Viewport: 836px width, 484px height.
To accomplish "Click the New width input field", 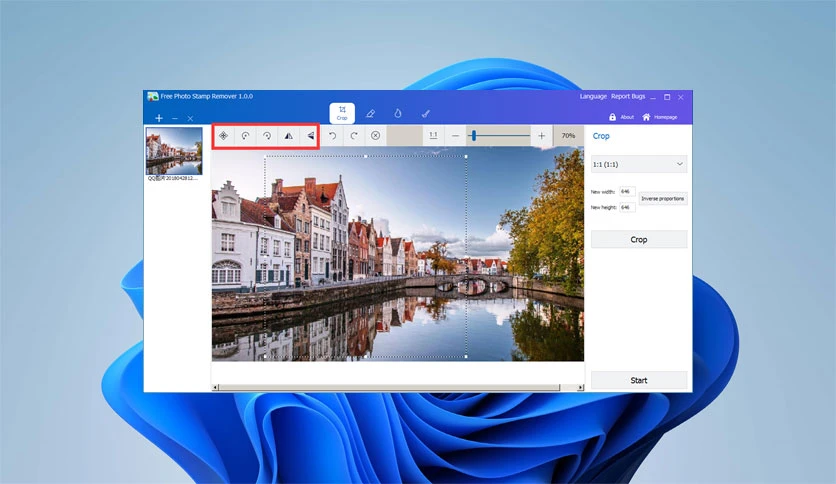I will (x=626, y=191).
